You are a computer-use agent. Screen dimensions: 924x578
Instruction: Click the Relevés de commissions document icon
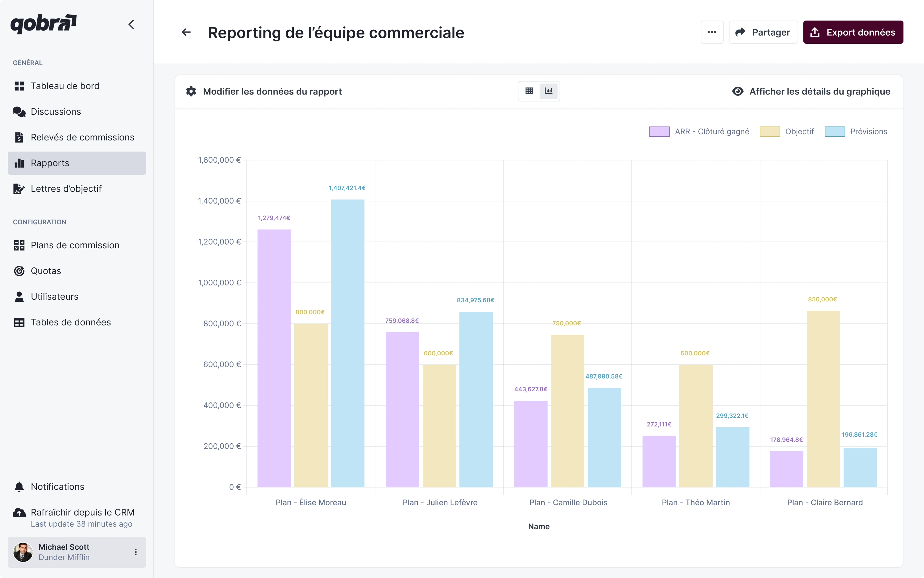(19, 137)
